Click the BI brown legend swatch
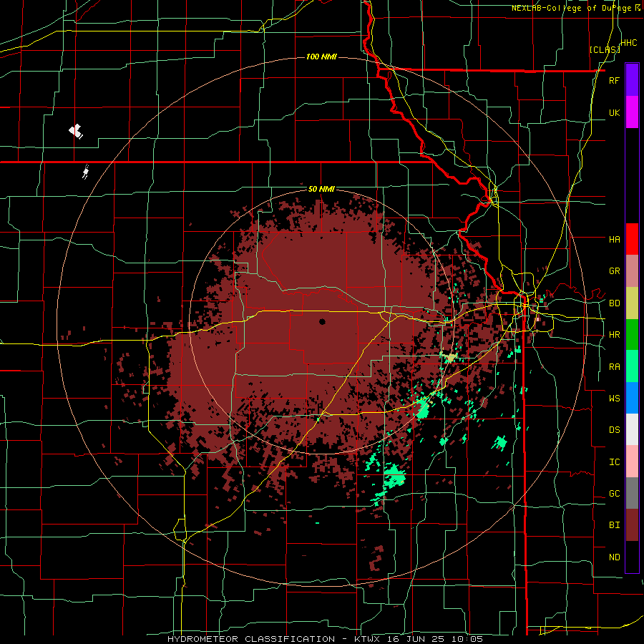The image size is (644, 644). pos(632,525)
